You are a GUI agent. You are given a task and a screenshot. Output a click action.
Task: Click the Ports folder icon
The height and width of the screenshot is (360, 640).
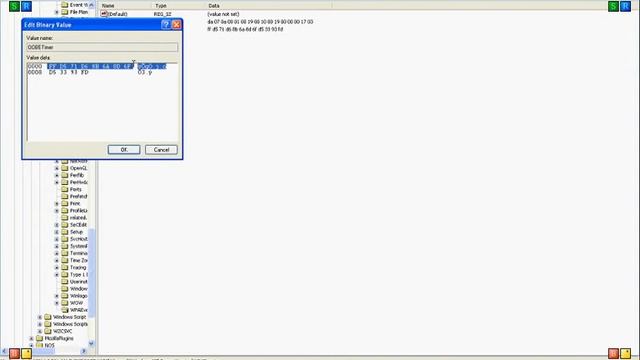[64, 189]
